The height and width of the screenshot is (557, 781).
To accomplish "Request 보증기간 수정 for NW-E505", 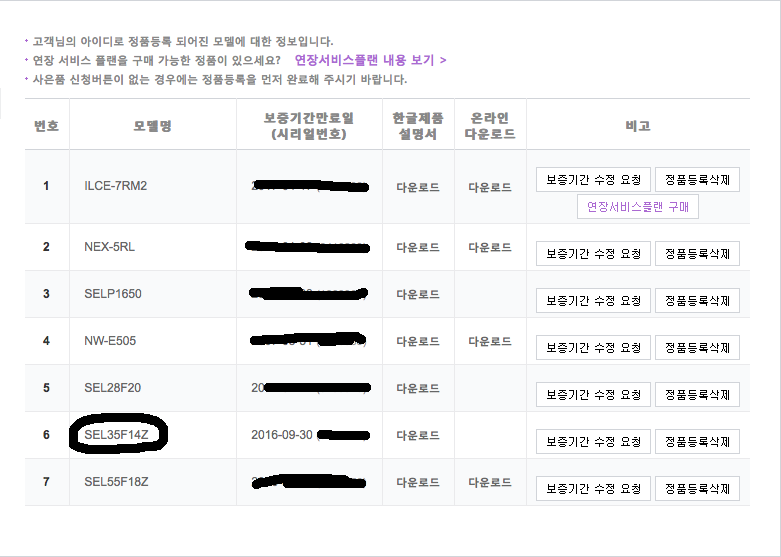I will (x=593, y=347).
